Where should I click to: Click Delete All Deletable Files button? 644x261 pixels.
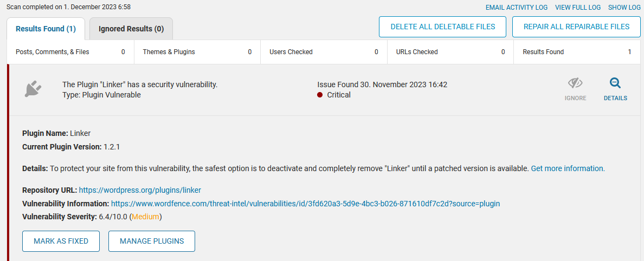pos(443,27)
